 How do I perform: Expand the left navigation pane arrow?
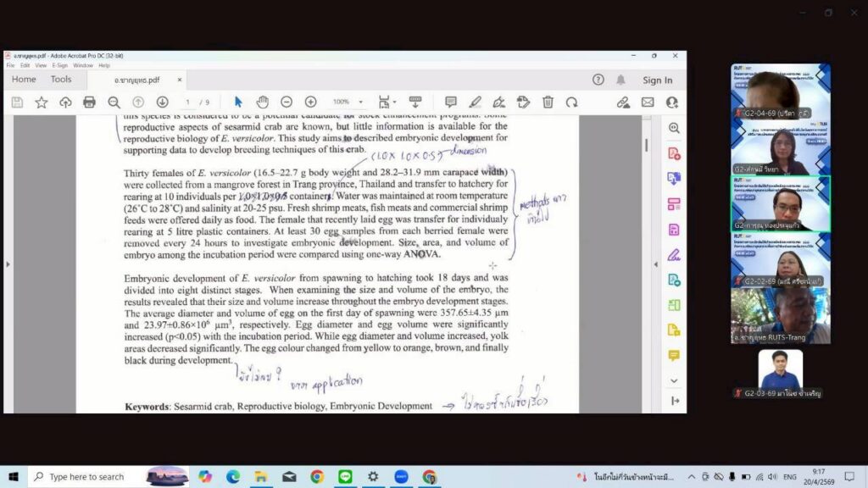click(8, 264)
